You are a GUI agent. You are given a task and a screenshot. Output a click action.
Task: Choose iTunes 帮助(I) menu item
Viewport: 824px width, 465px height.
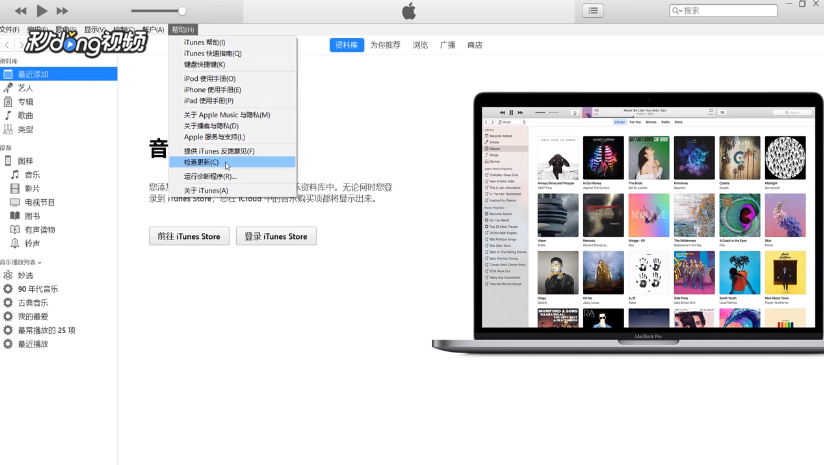click(x=232, y=42)
